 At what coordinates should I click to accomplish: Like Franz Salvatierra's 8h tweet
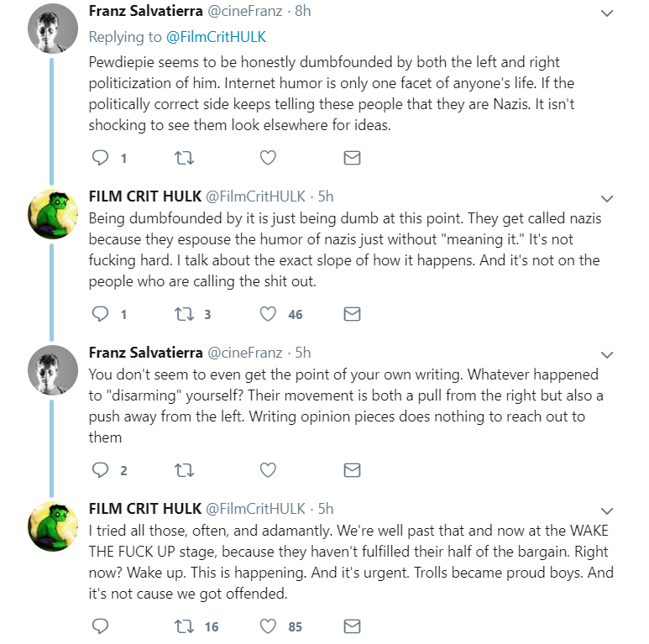tap(268, 158)
